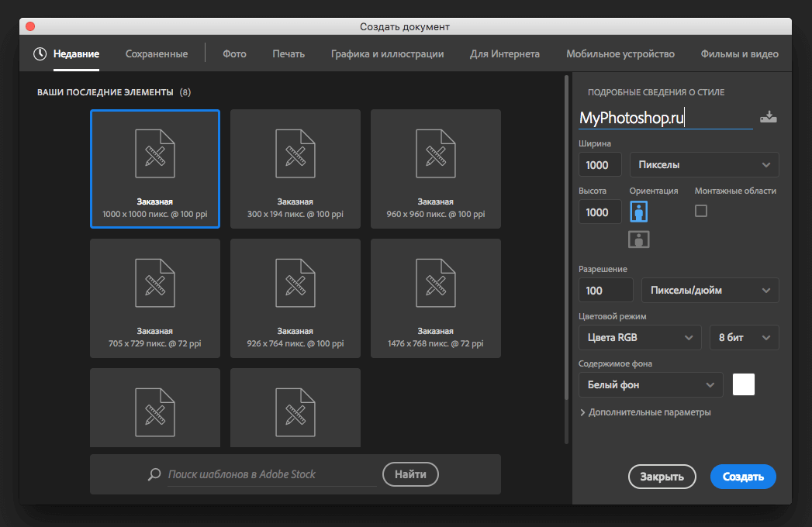
Task: Click the Найти search button
Action: pos(410,474)
